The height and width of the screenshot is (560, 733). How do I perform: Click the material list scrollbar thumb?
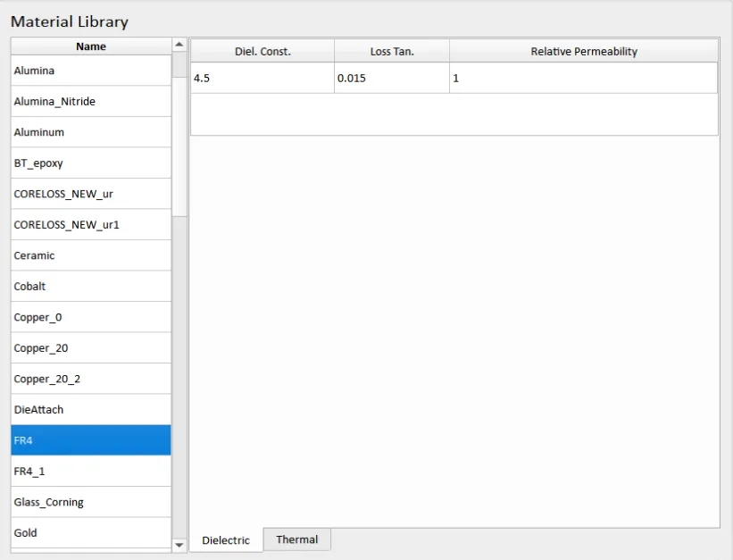click(179, 134)
